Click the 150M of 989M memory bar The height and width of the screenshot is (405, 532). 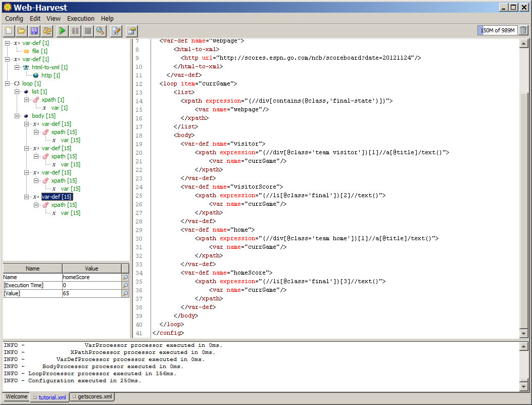pyautogui.click(x=497, y=30)
